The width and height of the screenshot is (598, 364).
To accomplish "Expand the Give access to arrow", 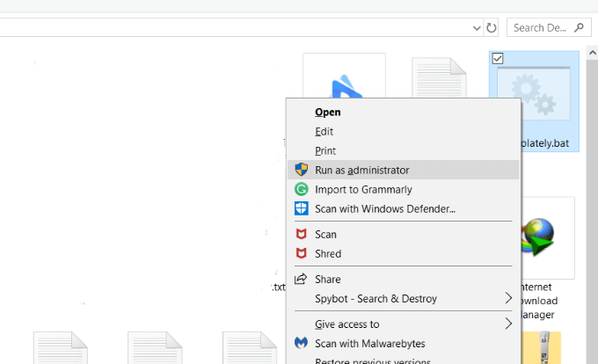I will (508, 324).
